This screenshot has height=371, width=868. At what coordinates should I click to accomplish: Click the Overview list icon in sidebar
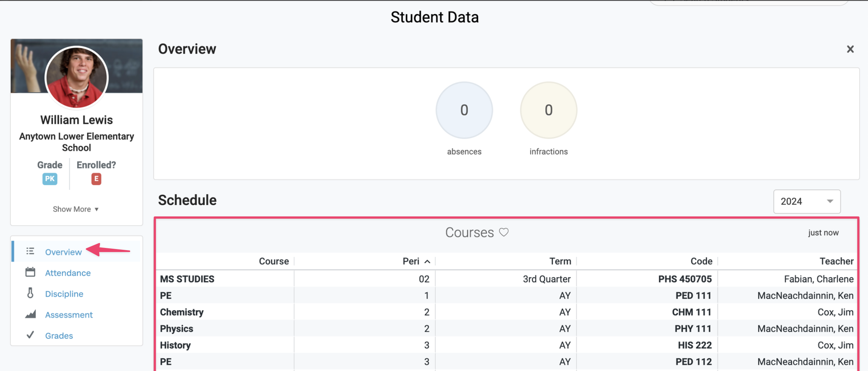(31, 251)
